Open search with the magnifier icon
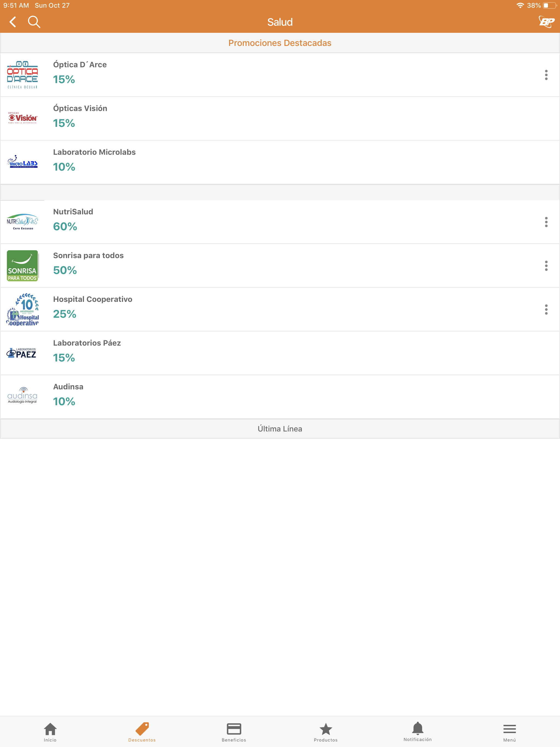This screenshot has height=747, width=560. coord(34,22)
